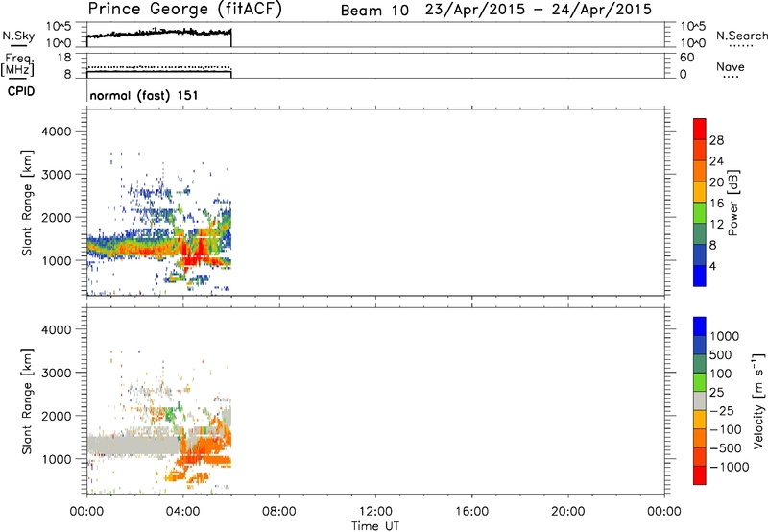The width and height of the screenshot is (768, 532).
Task: Click the gray ground-scatter band in velocity panel
Action: click(132, 445)
